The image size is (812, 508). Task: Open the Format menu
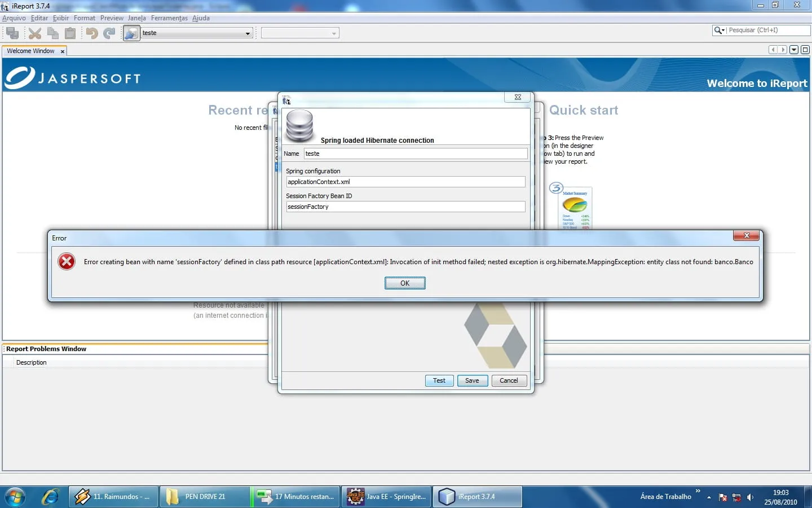pyautogui.click(x=85, y=18)
